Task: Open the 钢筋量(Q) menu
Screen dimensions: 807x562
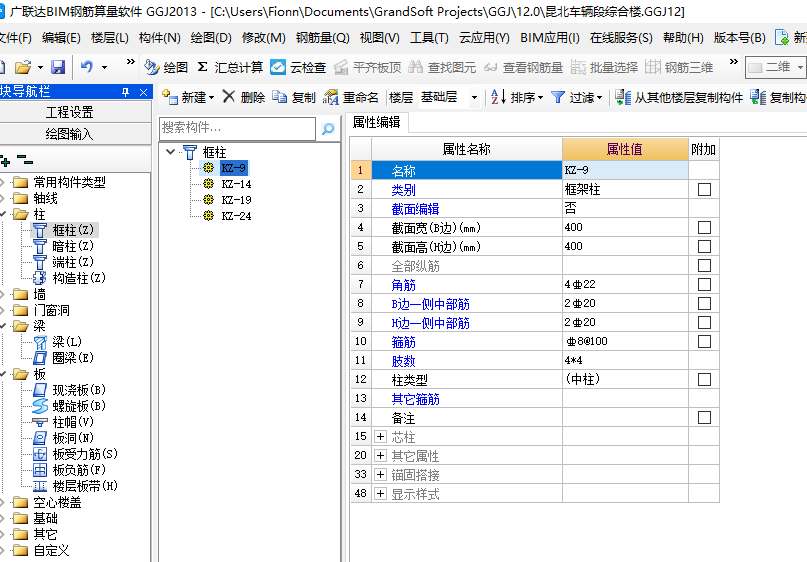Action: point(323,38)
